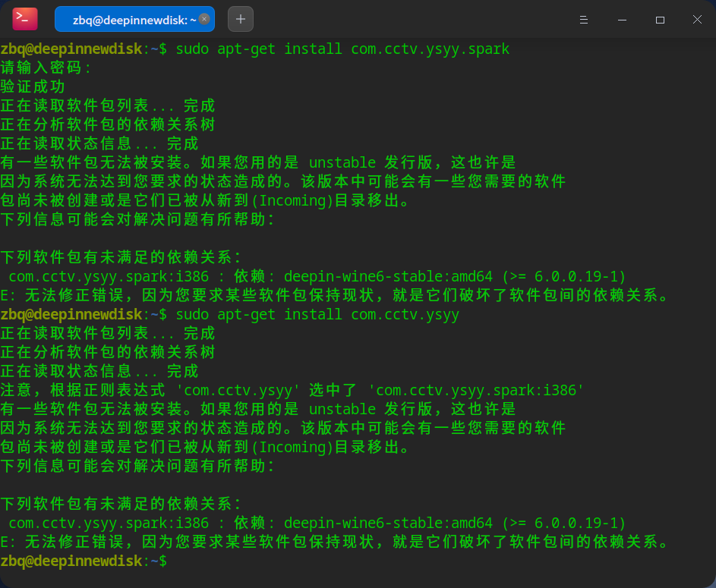Click the '请输入密码:' line

coord(46,68)
